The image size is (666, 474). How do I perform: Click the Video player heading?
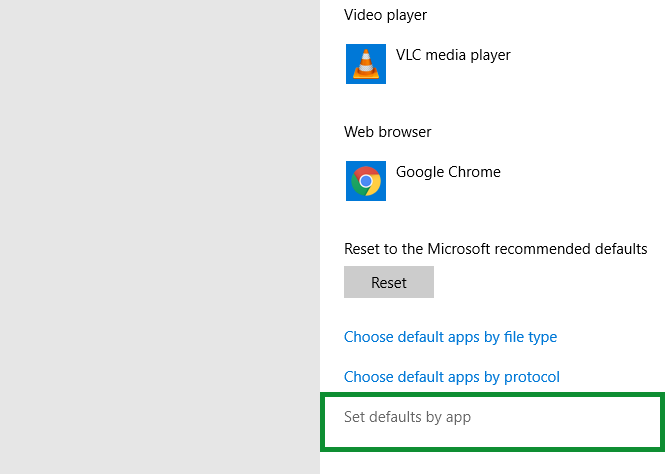[385, 15]
